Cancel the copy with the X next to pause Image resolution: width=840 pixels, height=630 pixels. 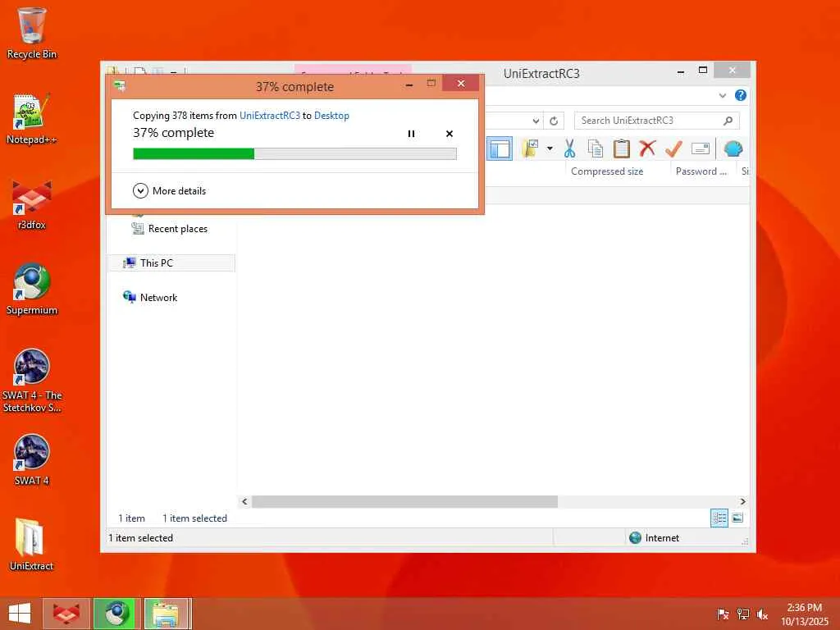(450, 134)
